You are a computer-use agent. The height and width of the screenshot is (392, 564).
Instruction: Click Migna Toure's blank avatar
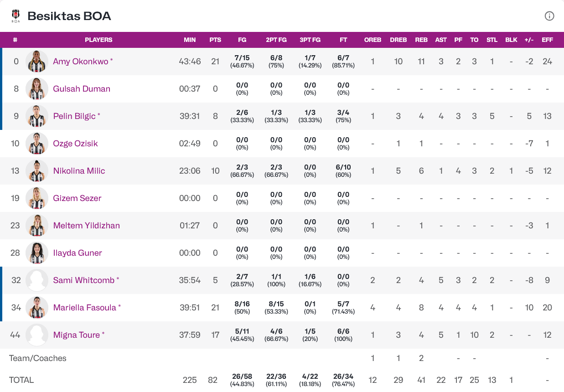(37, 335)
